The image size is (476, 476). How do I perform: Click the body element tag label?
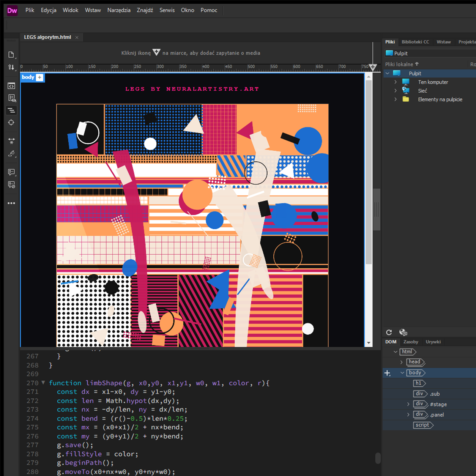28,77
